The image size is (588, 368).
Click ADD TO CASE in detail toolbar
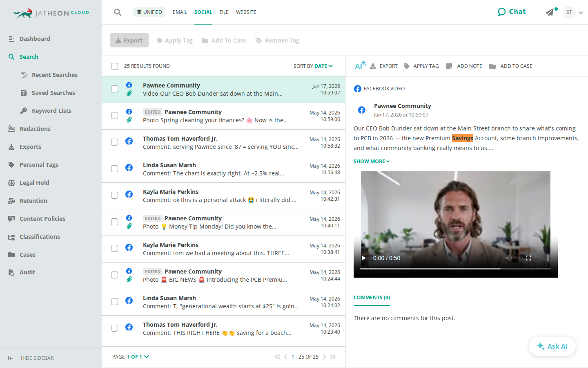[511, 66]
